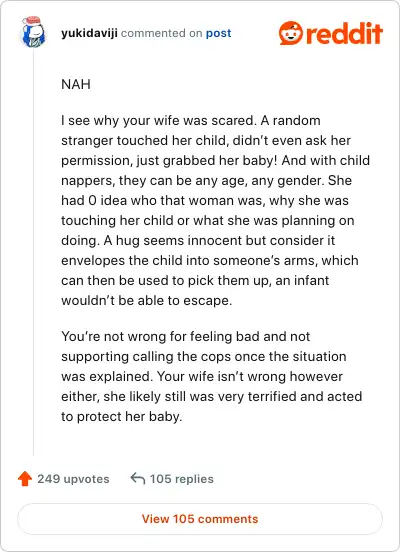Click yukidaviji's avatar image
The image size is (400, 552).
33,32
